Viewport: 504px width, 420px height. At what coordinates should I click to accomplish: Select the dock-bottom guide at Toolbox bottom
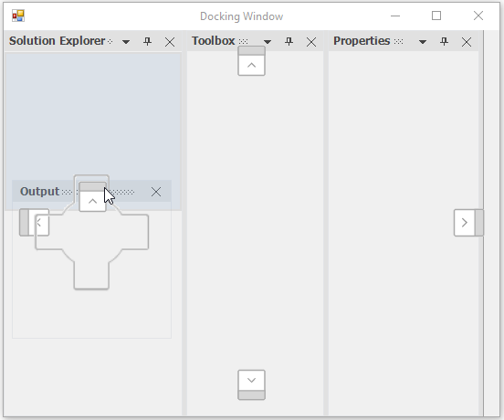point(251,385)
